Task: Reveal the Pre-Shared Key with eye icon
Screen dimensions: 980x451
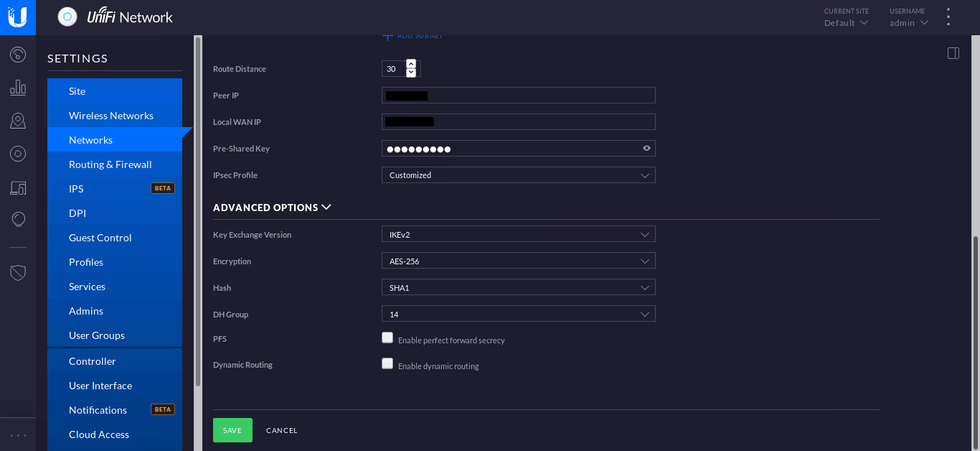Action: coord(646,149)
